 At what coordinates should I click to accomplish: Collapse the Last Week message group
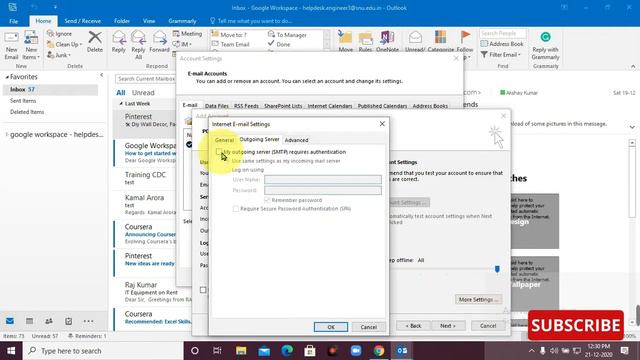pos(121,104)
